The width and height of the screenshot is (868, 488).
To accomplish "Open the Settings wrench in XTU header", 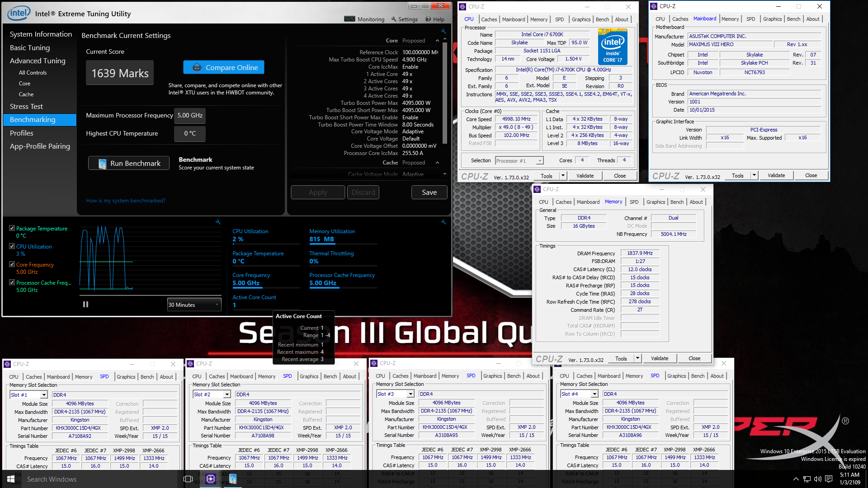I will coord(404,19).
